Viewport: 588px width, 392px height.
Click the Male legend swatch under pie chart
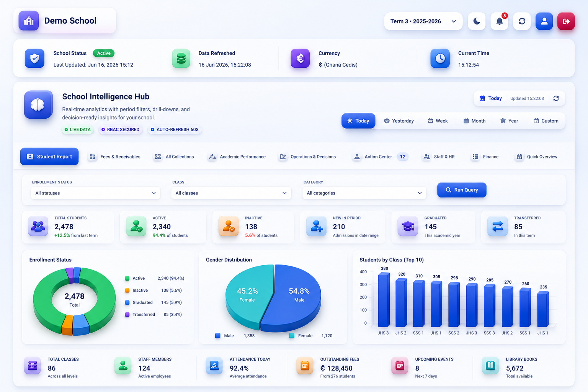[217, 336]
